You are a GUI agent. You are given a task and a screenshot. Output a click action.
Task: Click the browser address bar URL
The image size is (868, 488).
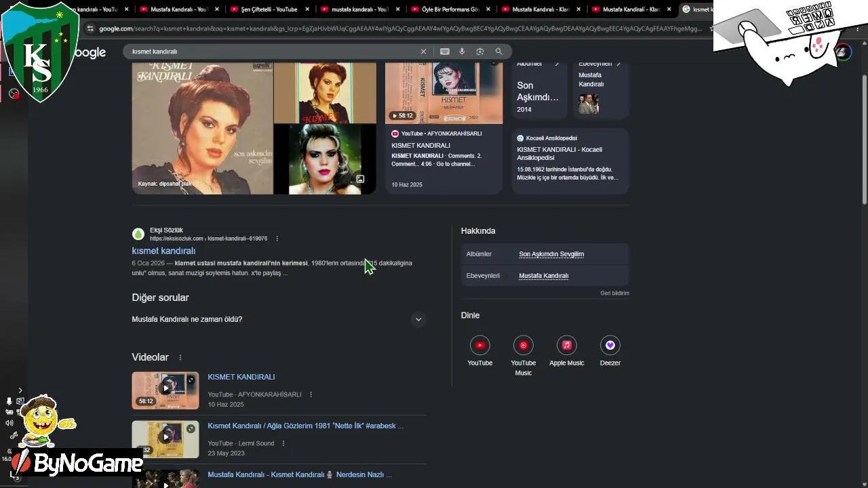(x=400, y=28)
